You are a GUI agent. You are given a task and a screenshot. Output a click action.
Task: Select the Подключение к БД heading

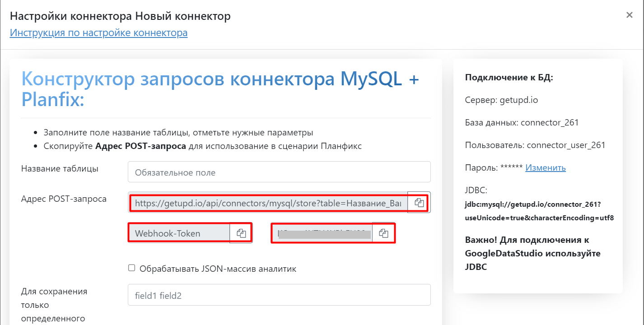[509, 78]
